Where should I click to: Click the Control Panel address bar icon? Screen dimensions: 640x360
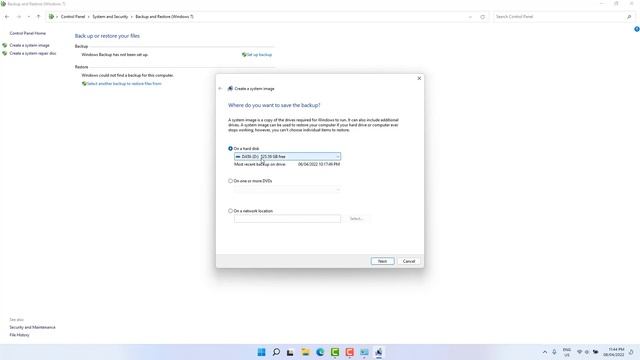pos(51,17)
